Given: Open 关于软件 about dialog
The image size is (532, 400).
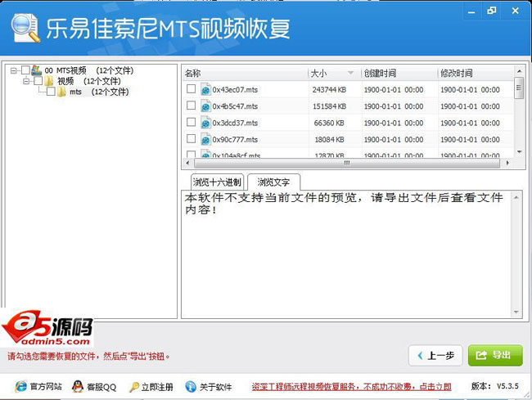Looking at the screenshot, I should click(x=216, y=387).
